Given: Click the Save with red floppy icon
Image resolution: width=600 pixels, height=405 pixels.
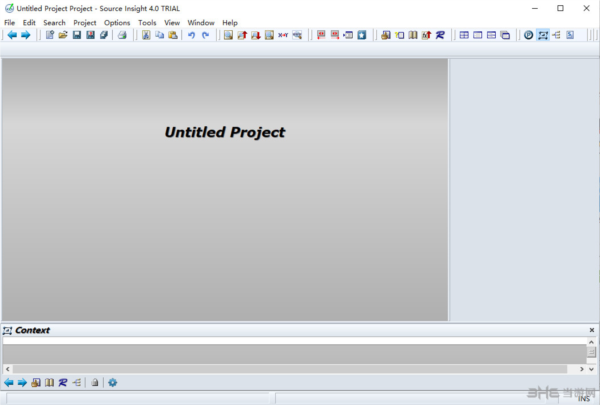Looking at the screenshot, I should pyautogui.click(x=90, y=35).
